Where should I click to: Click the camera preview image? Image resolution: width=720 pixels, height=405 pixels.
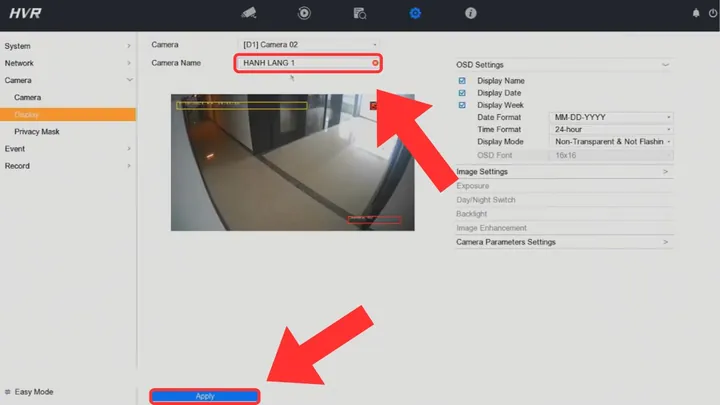tap(292, 163)
